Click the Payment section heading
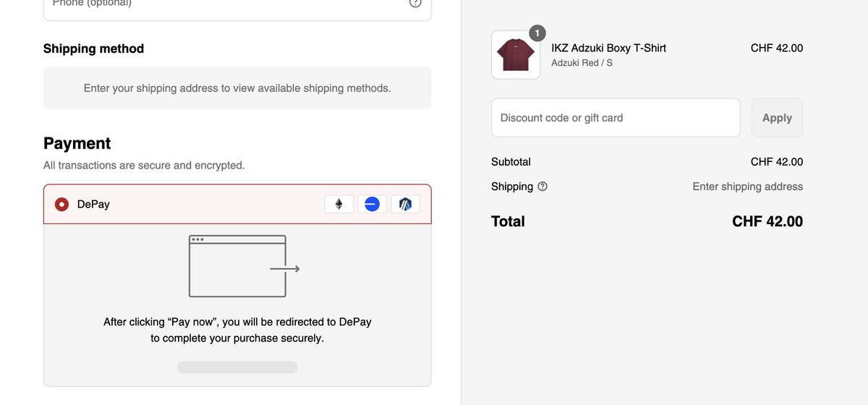 77,143
